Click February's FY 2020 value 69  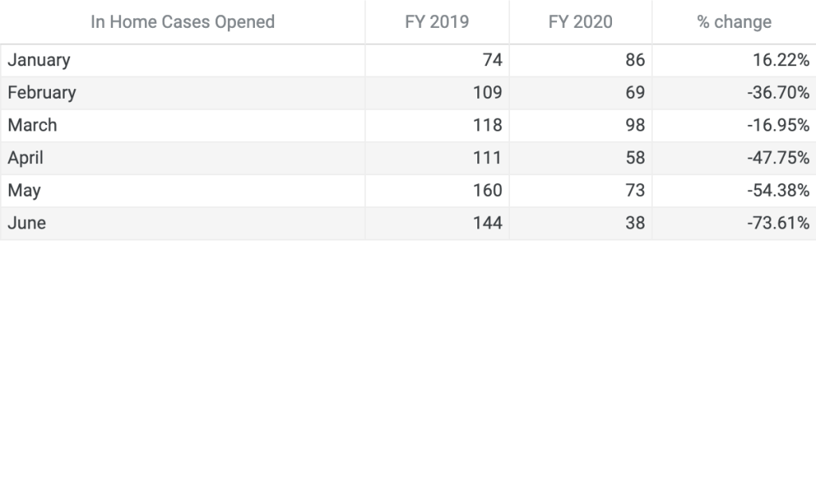pos(635,93)
